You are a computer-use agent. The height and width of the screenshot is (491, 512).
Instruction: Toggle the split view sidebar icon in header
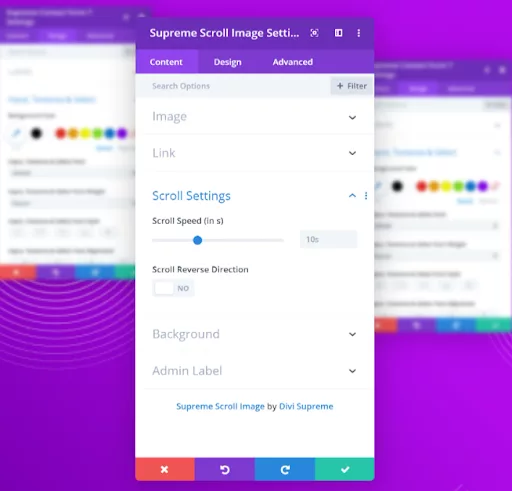(x=338, y=33)
